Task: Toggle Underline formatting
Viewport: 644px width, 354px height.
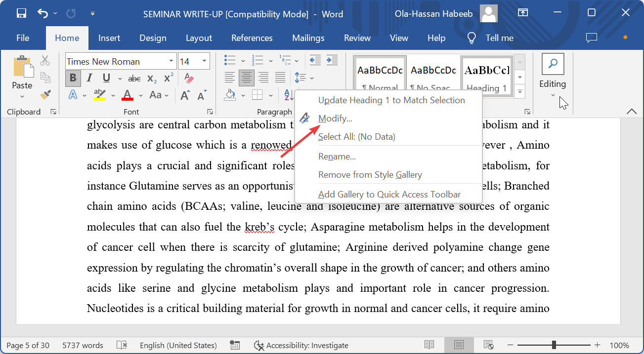Action: coord(106,78)
